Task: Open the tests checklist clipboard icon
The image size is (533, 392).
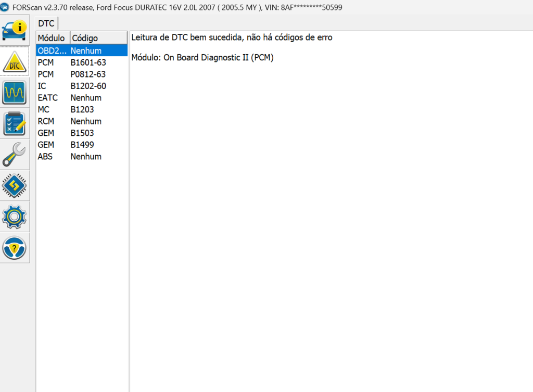Action: (15, 124)
